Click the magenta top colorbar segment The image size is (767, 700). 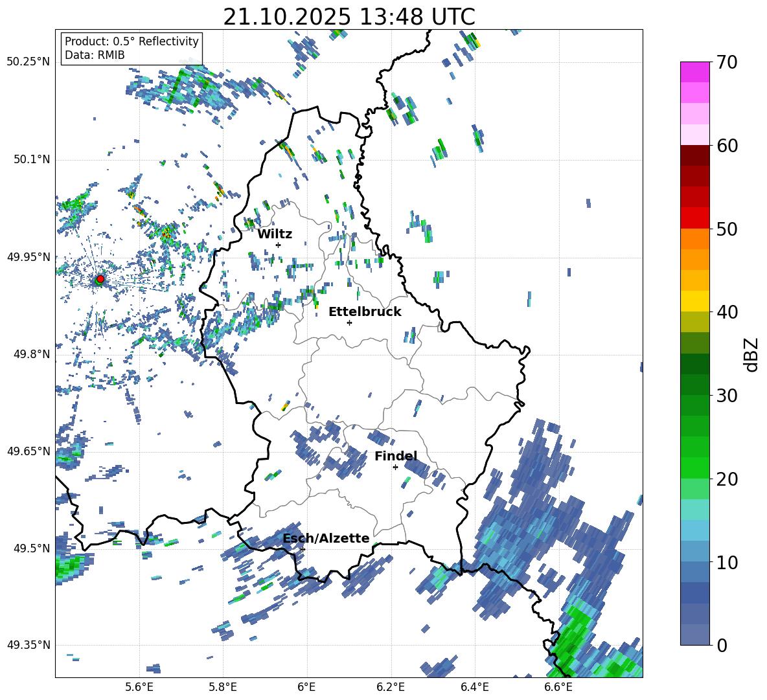[x=694, y=72]
